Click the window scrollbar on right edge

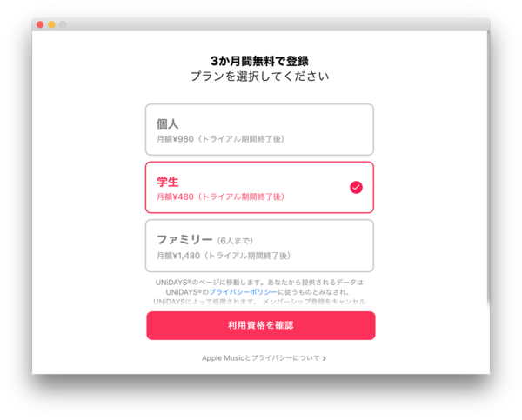[x=488, y=166]
